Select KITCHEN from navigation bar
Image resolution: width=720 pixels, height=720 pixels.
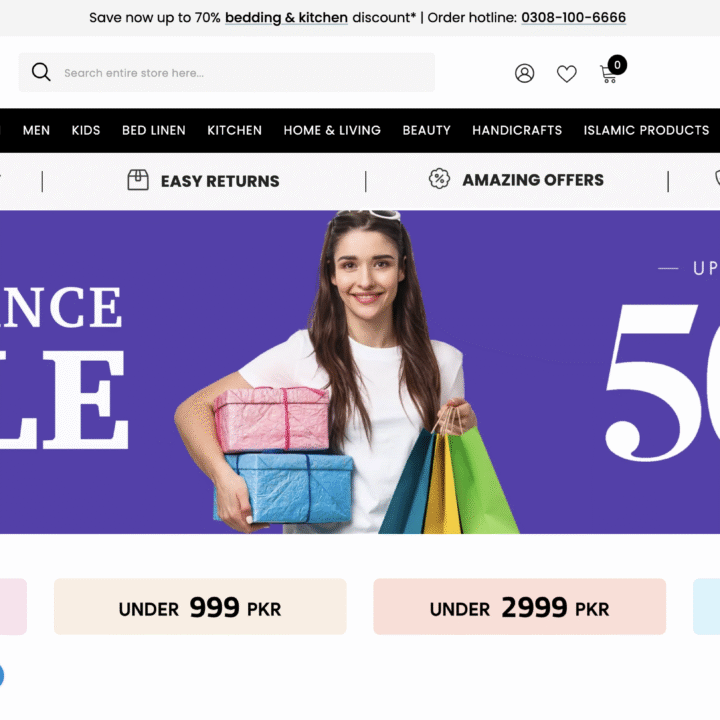coord(235,130)
